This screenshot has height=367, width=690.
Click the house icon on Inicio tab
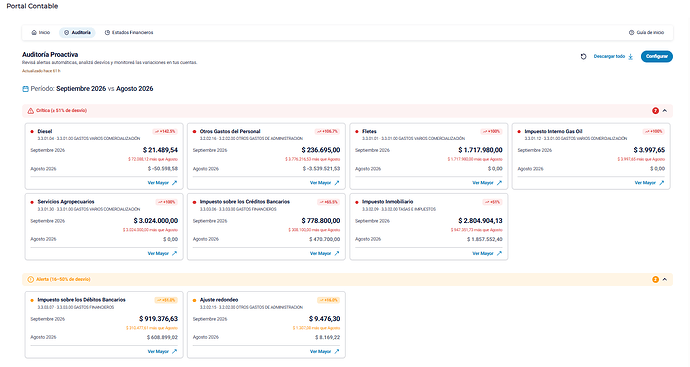pyautogui.click(x=34, y=33)
